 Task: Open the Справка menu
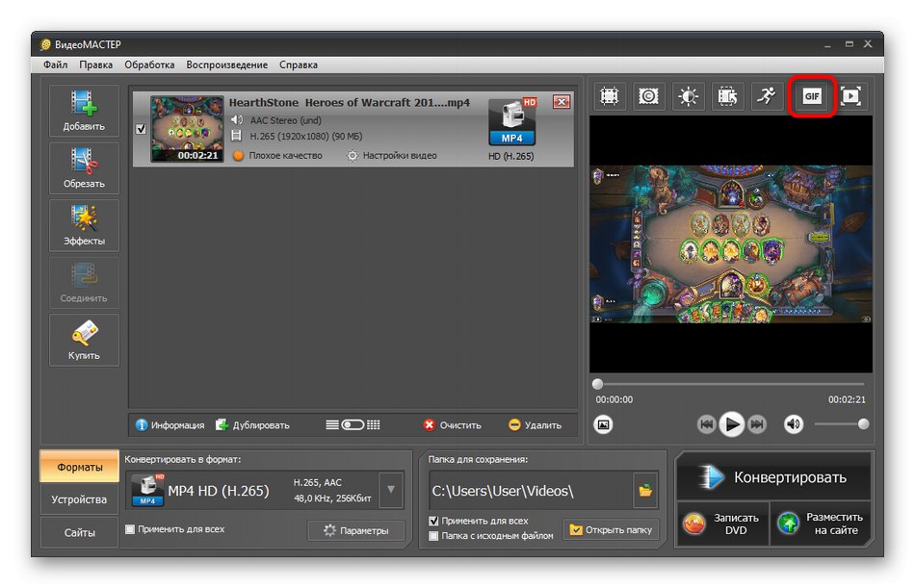[x=299, y=64]
